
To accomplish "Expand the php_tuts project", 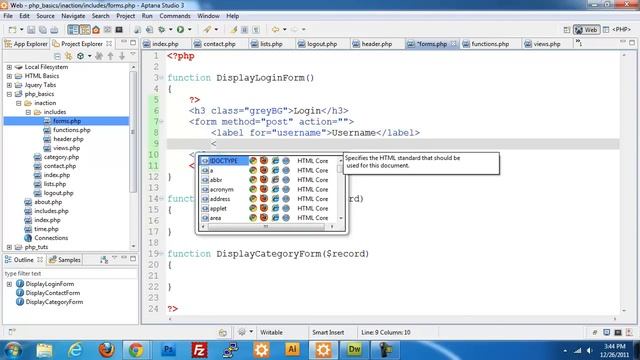I will coord(9,247).
